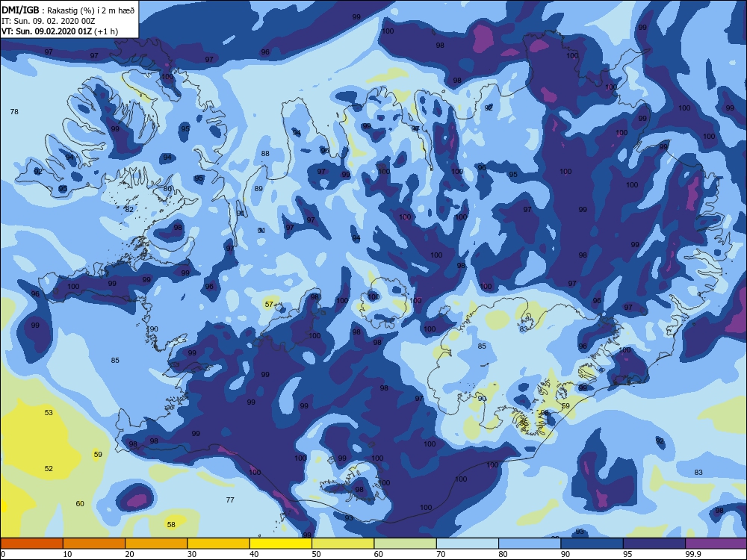The image size is (747, 560).
Task: Click the '30' legend scale label
Action: (192, 554)
